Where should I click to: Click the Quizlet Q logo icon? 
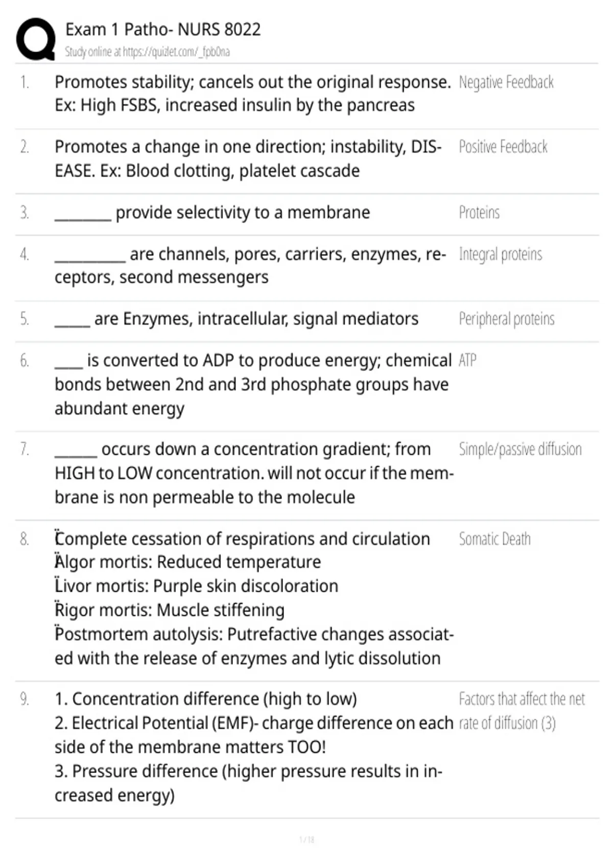tap(36, 40)
